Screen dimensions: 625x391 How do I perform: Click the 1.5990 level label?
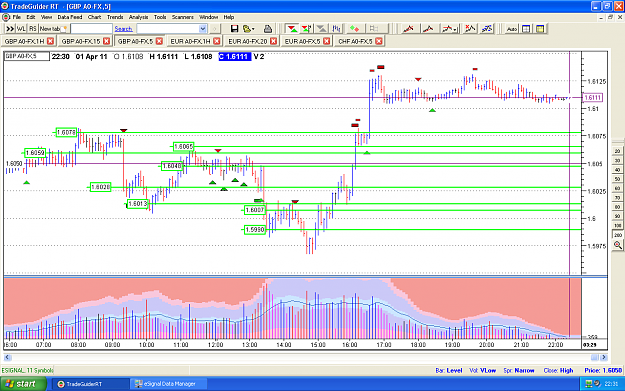coord(255,230)
